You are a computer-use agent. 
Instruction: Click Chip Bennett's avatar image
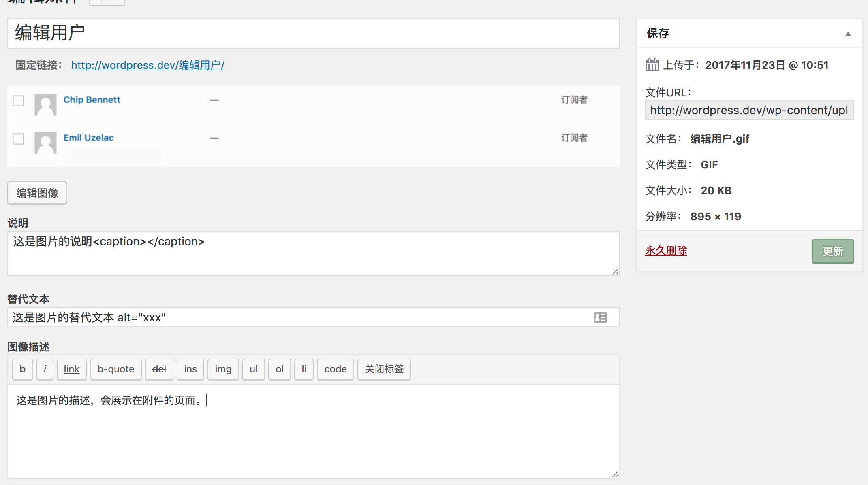point(45,105)
